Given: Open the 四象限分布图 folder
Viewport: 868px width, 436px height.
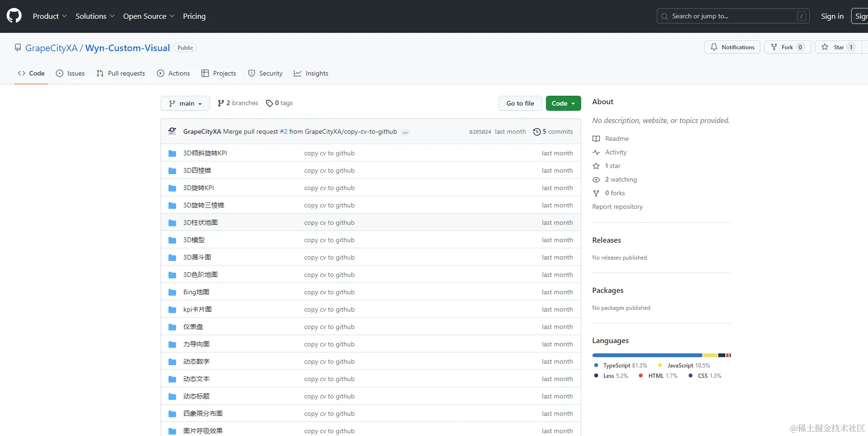Looking at the screenshot, I should [x=203, y=413].
